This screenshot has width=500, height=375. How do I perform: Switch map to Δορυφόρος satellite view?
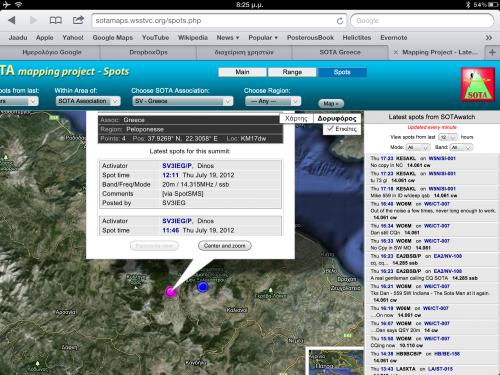click(x=337, y=118)
